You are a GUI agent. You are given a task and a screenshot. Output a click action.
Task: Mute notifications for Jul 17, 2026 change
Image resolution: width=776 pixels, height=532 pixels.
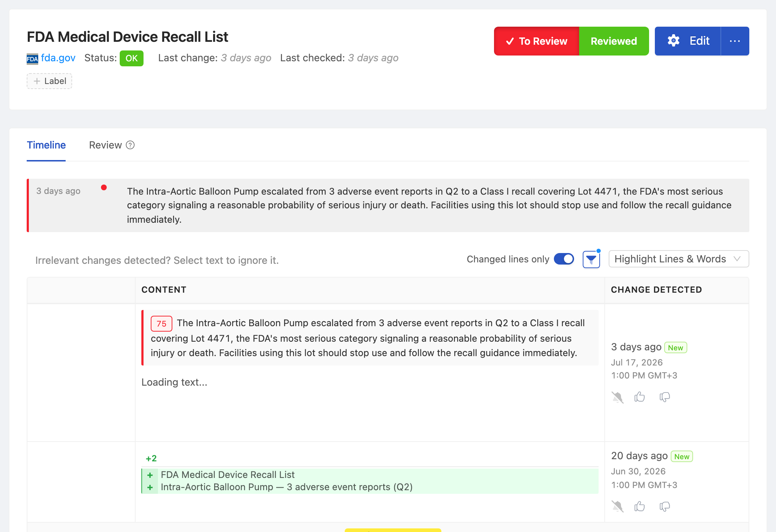pyautogui.click(x=617, y=397)
